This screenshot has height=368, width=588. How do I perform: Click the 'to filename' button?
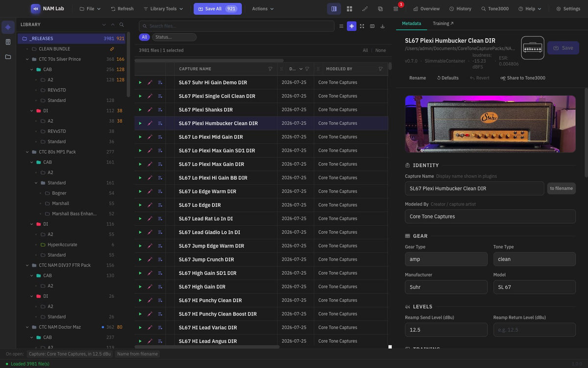click(561, 188)
